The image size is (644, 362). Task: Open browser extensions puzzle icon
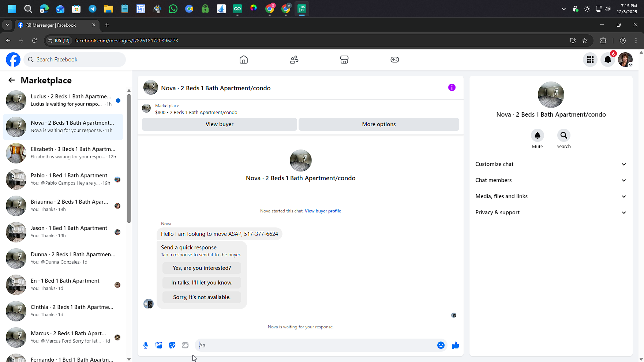point(603,41)
